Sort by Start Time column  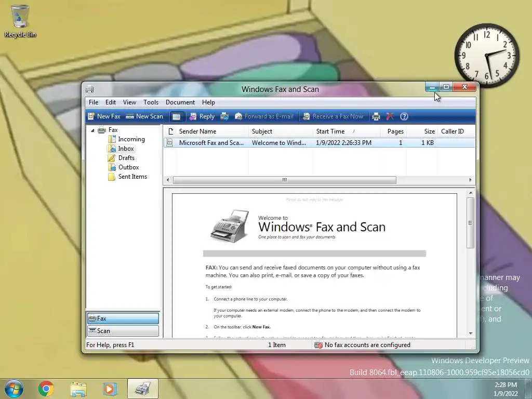(346, 131)
